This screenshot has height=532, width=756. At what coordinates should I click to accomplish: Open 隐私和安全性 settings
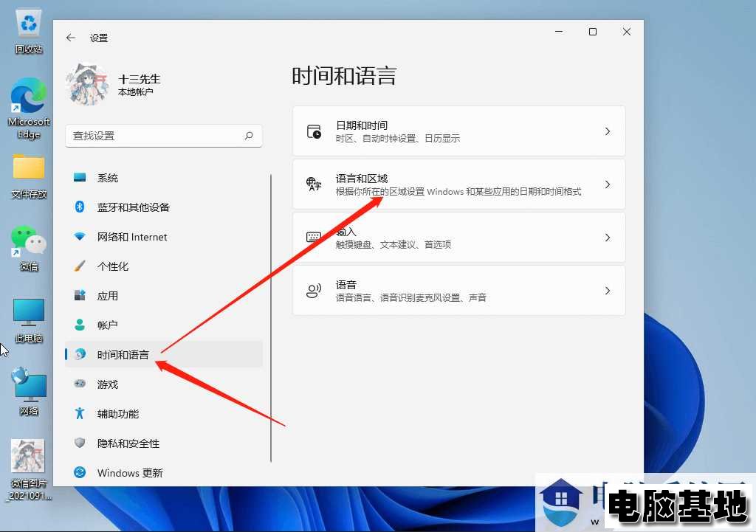pyautogui.click(x=164, y=443)
